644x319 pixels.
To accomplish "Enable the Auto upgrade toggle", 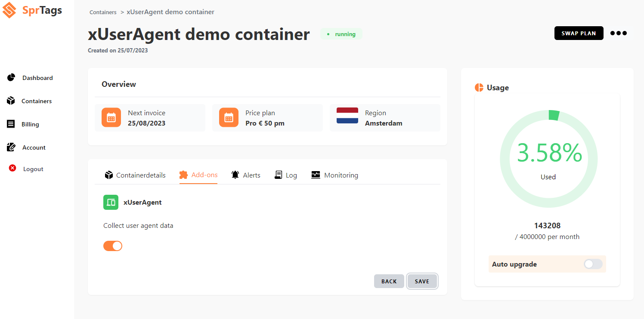I will 593,264.
